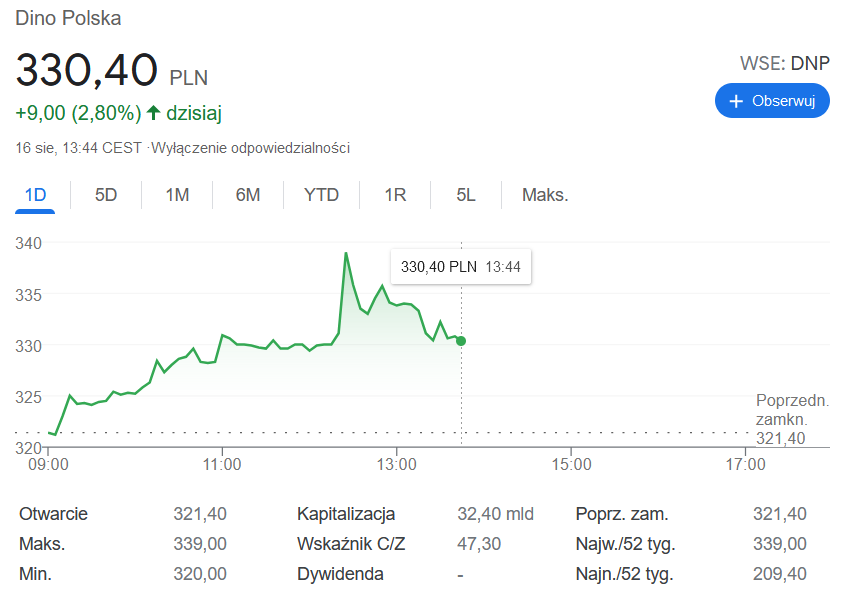The height and width of the screenshot is (594, 851).
Task: Click the 11:00 time axis label
Action: (x=222, y=464)
